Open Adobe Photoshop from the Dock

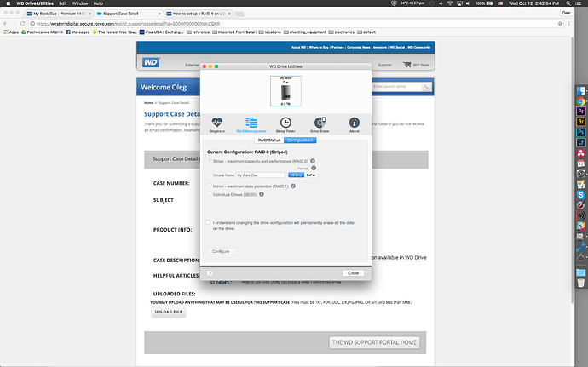point(581,132)
